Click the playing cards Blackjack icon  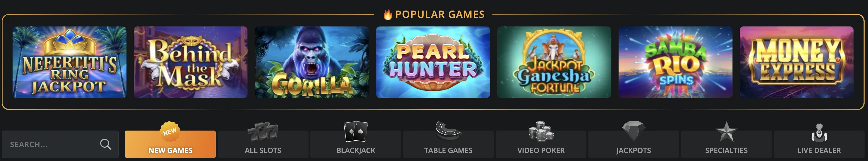click(x=355, y=131)
